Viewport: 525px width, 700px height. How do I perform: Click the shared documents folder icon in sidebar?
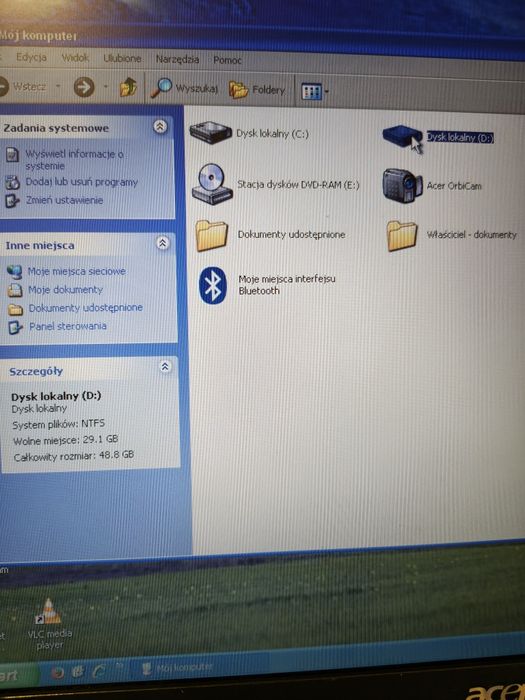[x=15, y=309]
